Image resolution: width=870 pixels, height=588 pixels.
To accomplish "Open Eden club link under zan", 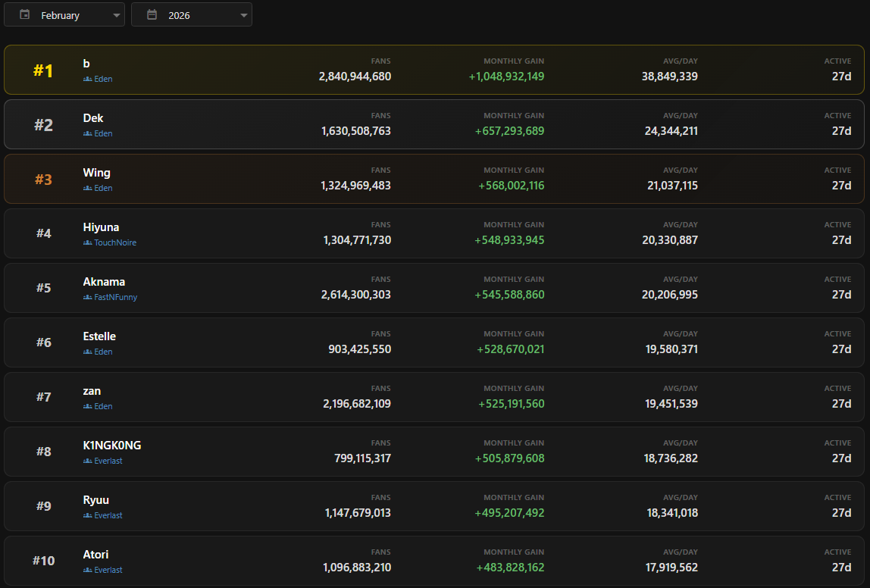I will tap(103, 407).
